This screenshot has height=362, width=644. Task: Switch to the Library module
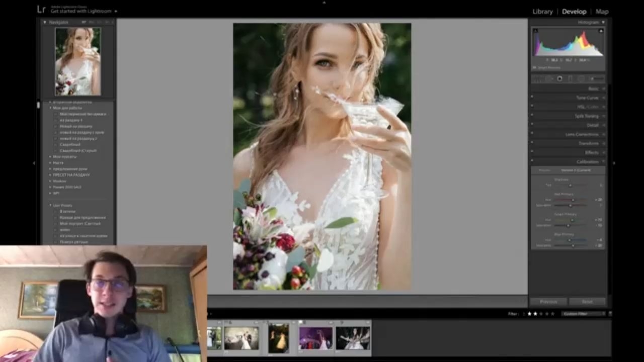[x=542, y=12]
